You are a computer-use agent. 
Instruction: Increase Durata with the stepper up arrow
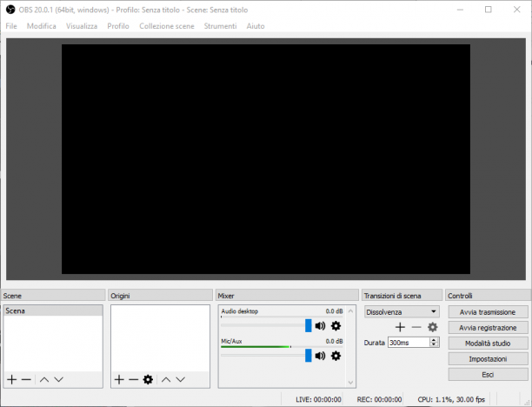tap(434, 340)
